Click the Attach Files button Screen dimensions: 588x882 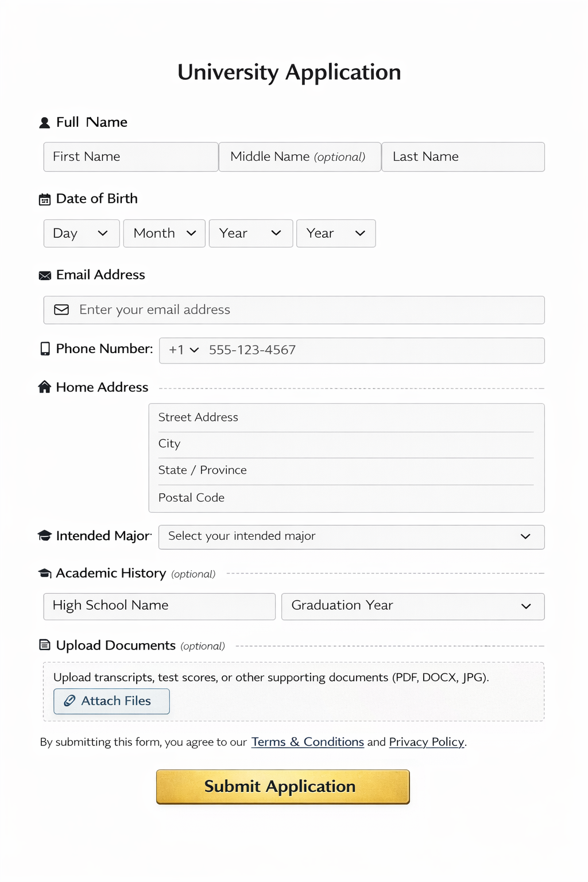click(x=111, y=701)
